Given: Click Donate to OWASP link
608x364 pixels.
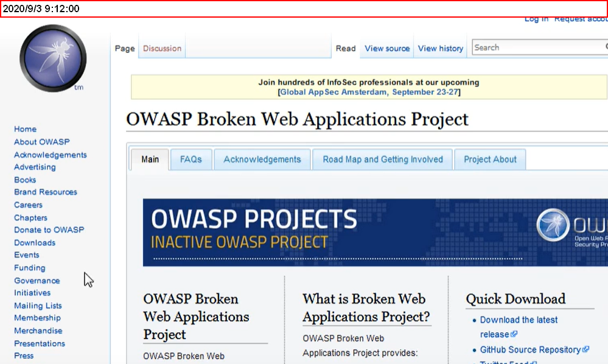Looking at the screenshot, I should (49, 230).
